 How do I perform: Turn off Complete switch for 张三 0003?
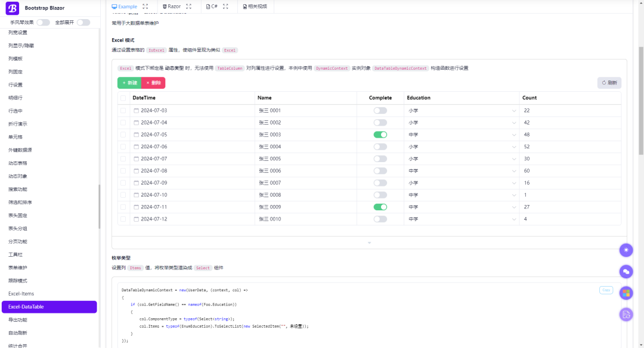[380, 135]
